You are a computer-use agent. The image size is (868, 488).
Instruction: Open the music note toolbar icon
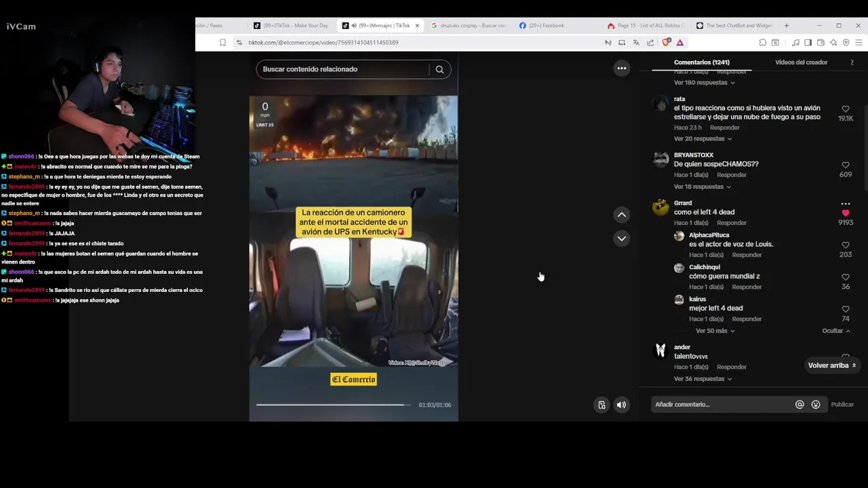pos(795,42)
